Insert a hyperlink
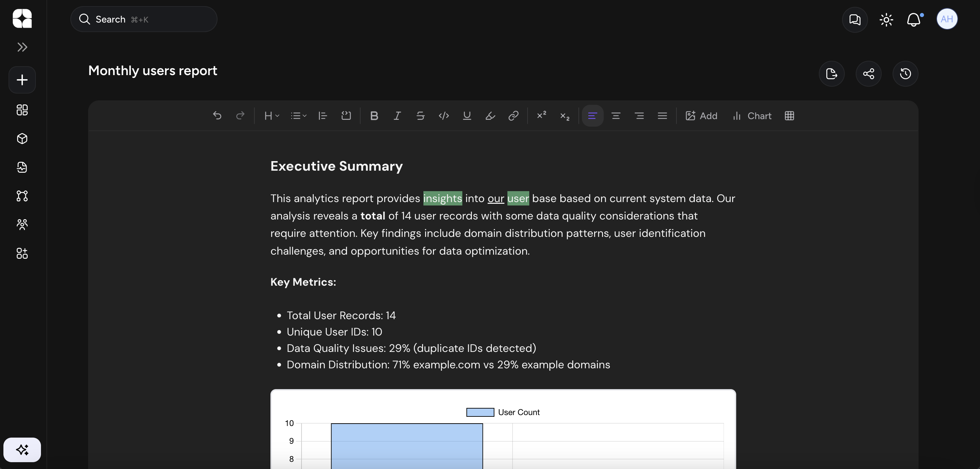 point(514,116)
